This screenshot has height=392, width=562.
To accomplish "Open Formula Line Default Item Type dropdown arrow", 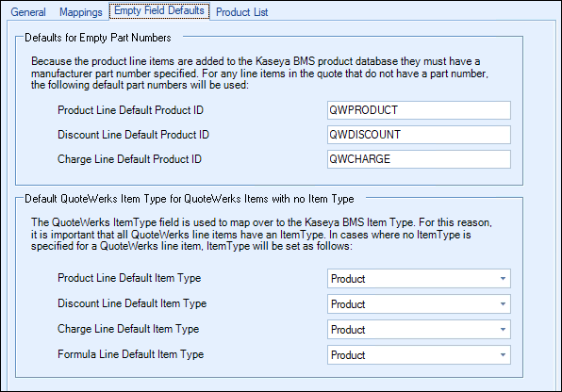I will coord(503,354).
